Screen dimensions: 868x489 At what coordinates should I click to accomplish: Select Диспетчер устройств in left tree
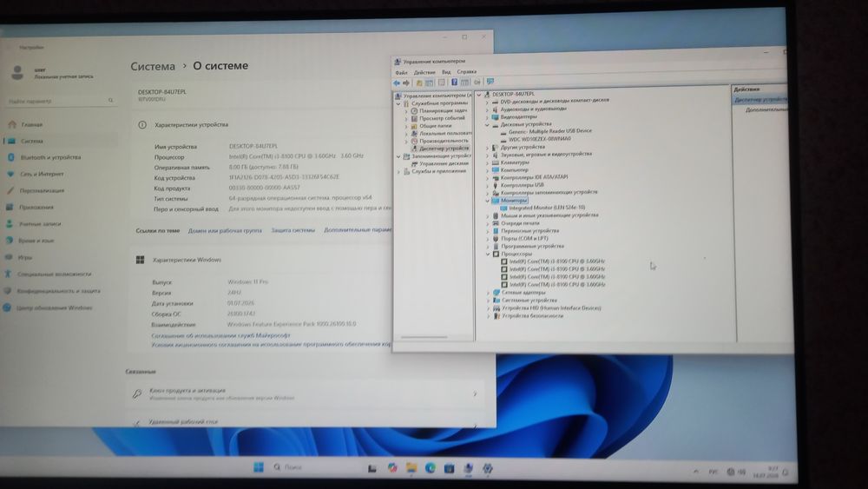(444, 149)
